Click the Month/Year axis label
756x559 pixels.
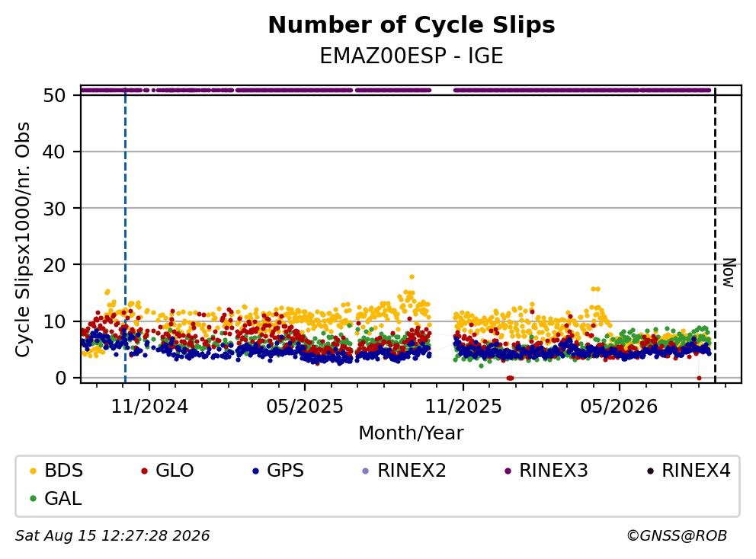tap(411, 433)
